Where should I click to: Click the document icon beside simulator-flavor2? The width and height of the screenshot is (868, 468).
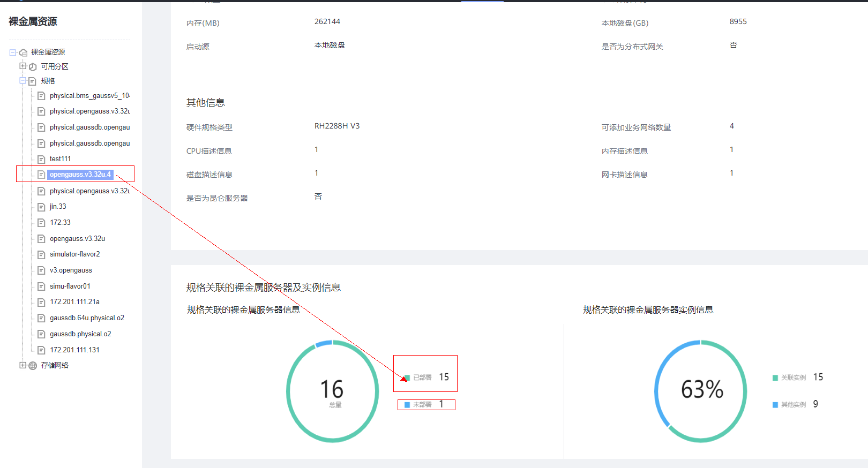(x=41, y=254)
